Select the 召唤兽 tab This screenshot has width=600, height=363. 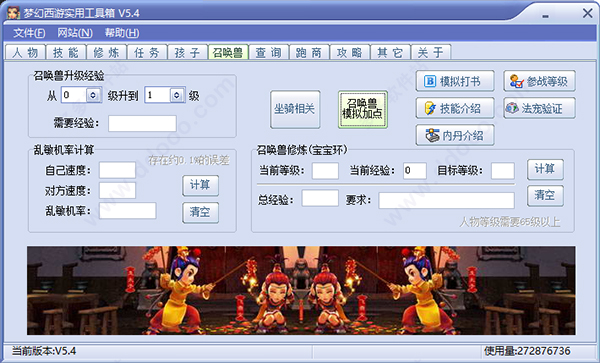(x=228, y=52)
